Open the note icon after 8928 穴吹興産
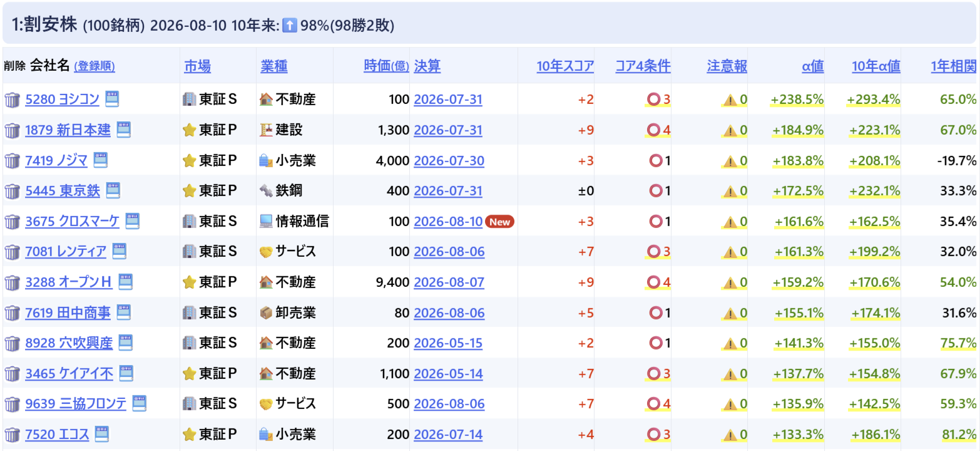Image resolution: width=980 pixels, height=451 pixels. [x=126, y=342]
